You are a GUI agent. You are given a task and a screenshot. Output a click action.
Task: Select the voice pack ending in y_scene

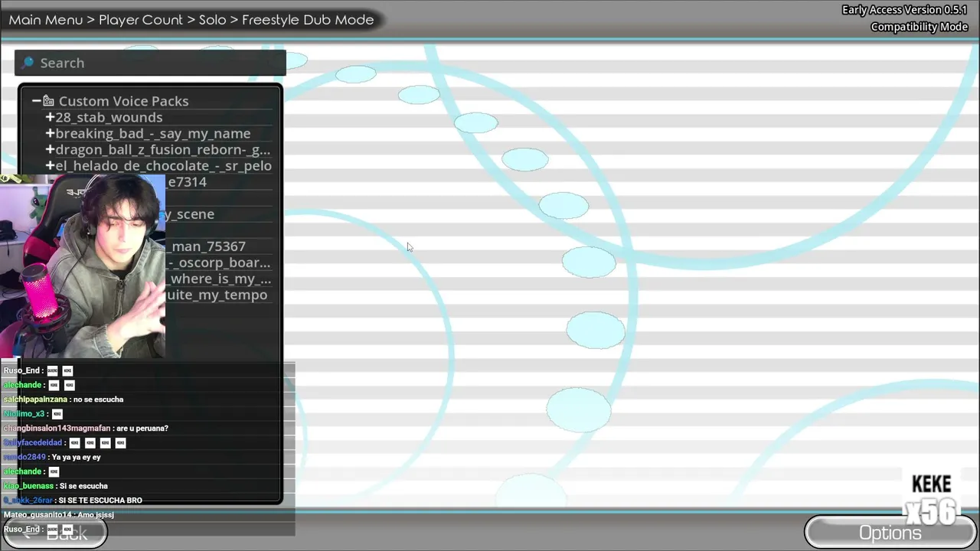(190, 214)
